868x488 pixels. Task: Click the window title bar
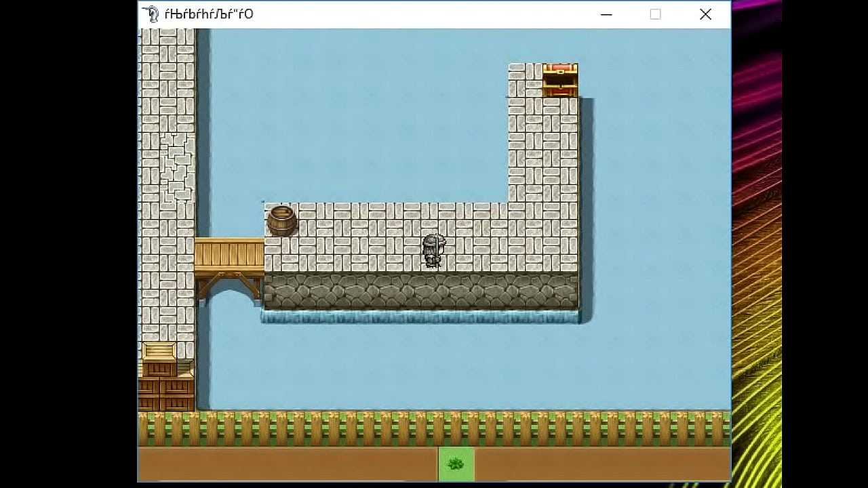click(x=407, y=14)
